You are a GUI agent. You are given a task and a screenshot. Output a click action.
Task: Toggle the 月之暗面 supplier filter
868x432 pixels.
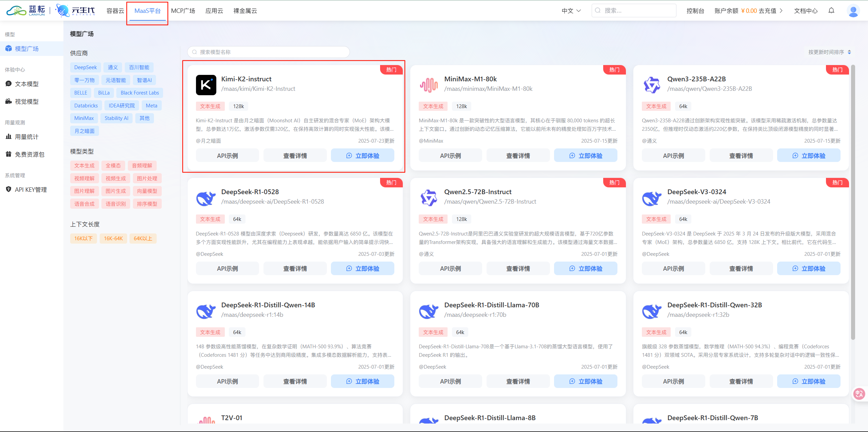(84, 131)
